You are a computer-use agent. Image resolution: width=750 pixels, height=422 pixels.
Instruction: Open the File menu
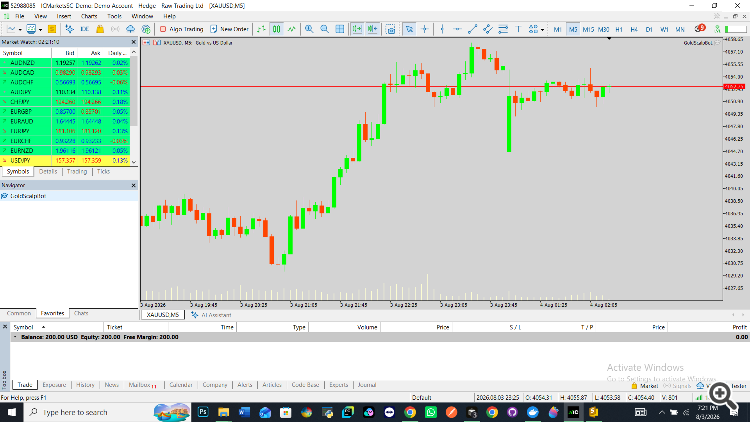point(20,16)
